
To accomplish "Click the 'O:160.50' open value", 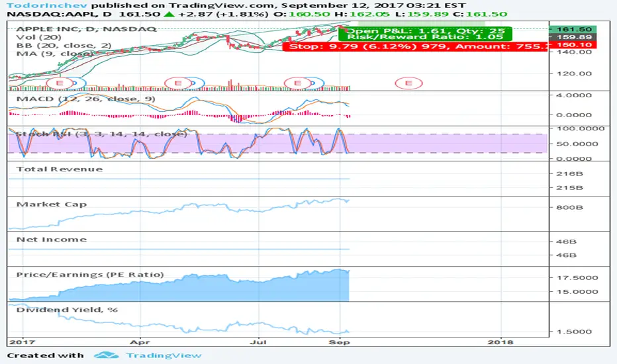I will point(301,14).
